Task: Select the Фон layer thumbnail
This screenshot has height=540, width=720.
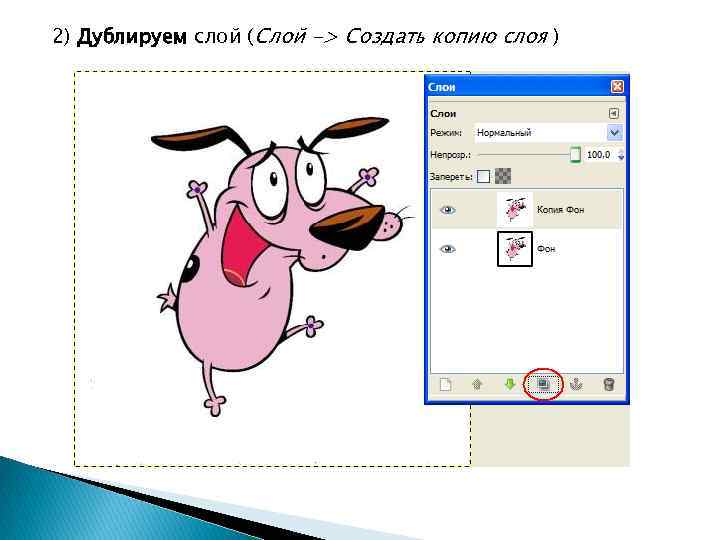Action: pyautogui.click(x=515, y=249)
